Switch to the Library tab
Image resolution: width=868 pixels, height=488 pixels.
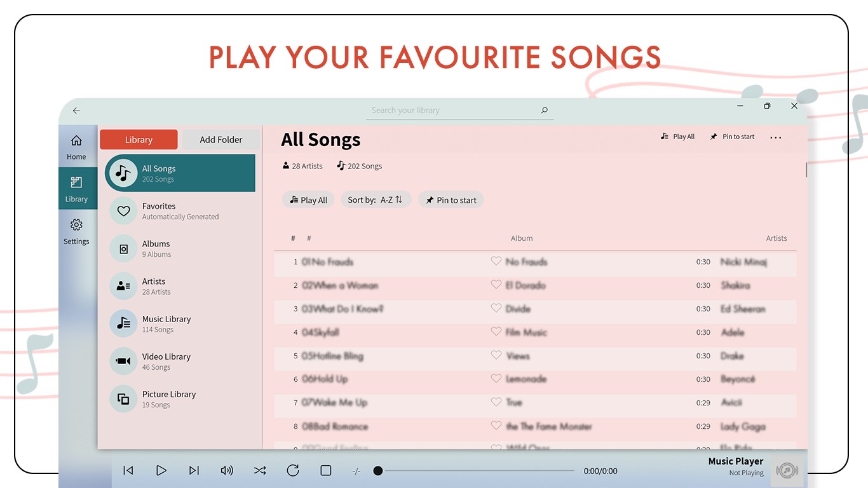[x=139, y=139]
